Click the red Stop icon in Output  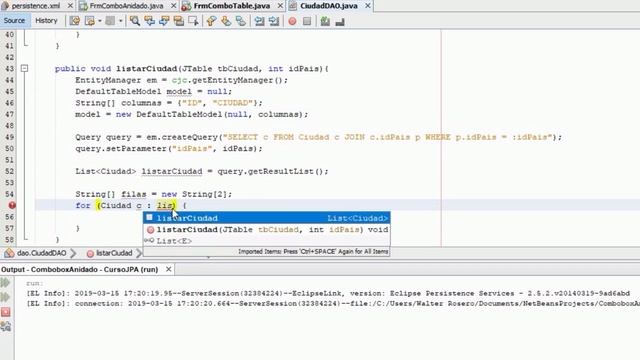coord(6,312)
